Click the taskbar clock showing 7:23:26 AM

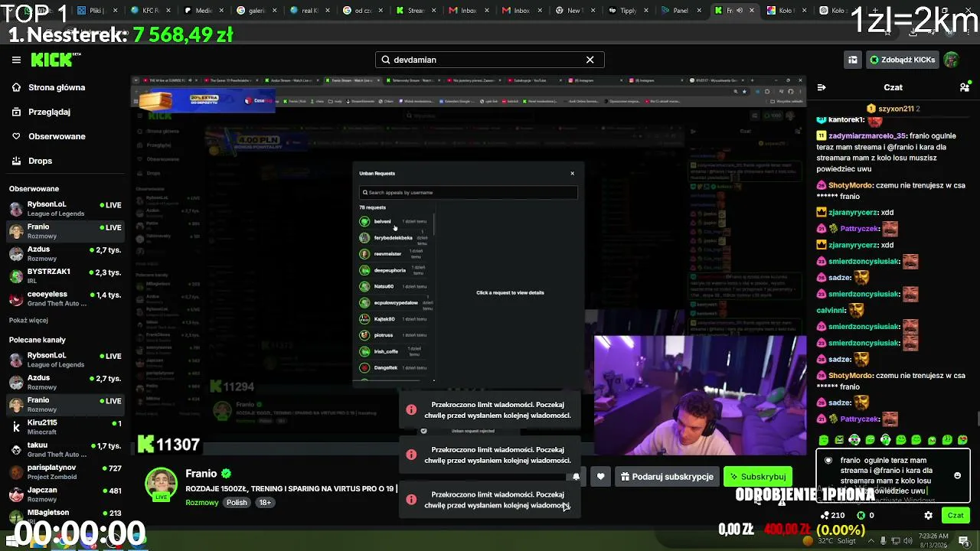(x=934, y=541)
